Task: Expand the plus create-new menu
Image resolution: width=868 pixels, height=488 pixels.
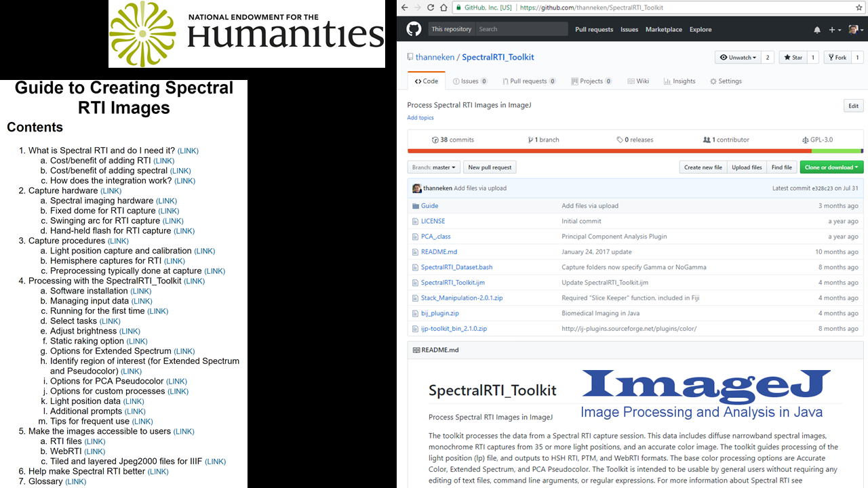Action: 835,30
